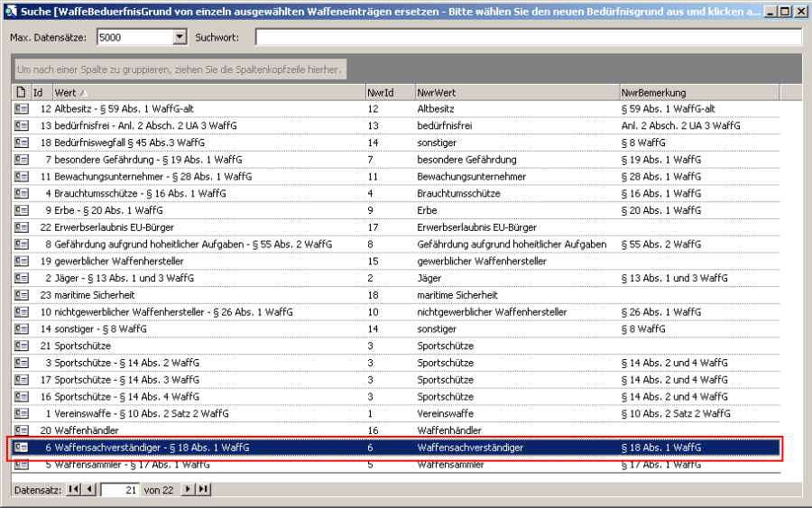Click the row icon for Brauchtumsschütze
812x508 pixels.
[21, 193]
